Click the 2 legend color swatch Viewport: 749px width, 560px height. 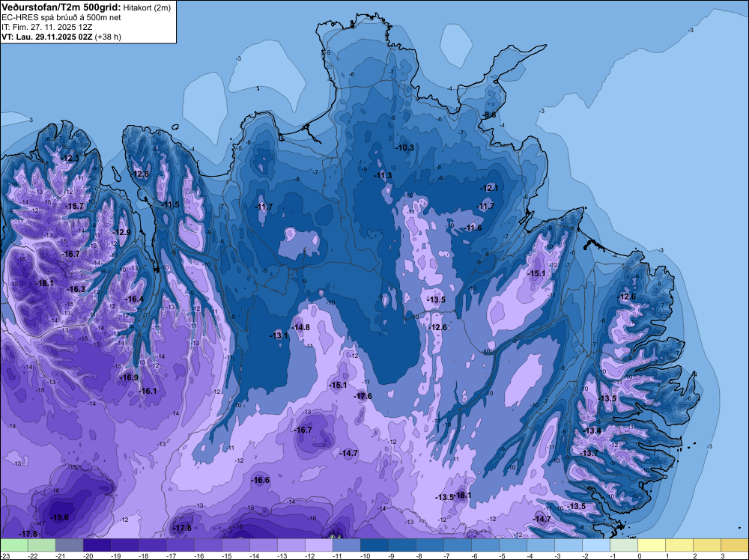pyautogui.click(x=706, y=545)
